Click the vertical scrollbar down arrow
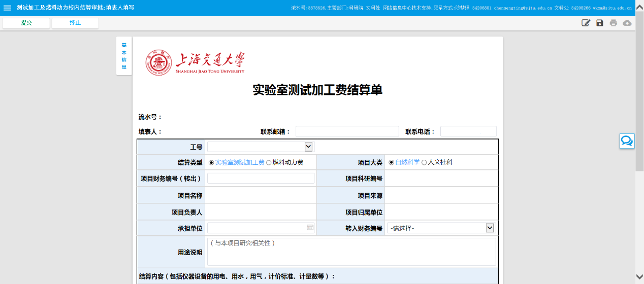The height and width of the screenshot is (284, 644). point(639,276)
